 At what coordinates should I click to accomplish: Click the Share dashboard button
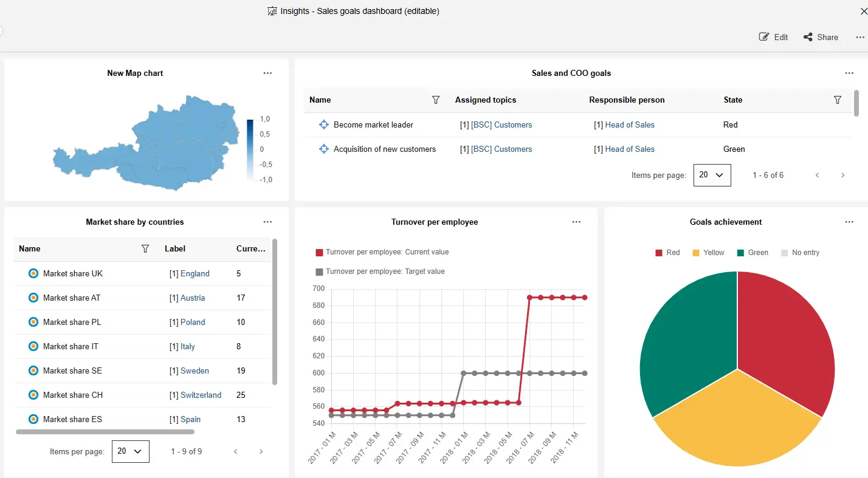pyautogui.click(x=821, y=37)
